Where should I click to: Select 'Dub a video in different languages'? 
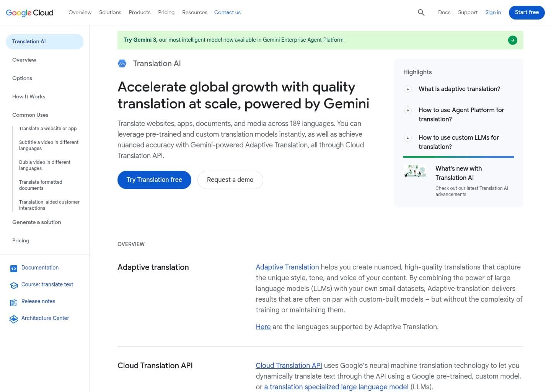[45, 165]
